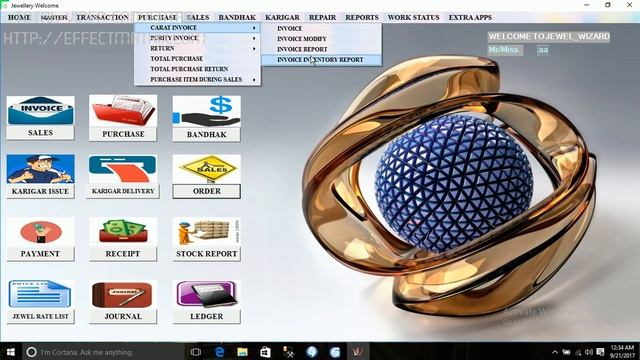Open the Order sales-sign icon
Viewport: 640px width, 360px height.
(x=207, y=169)
